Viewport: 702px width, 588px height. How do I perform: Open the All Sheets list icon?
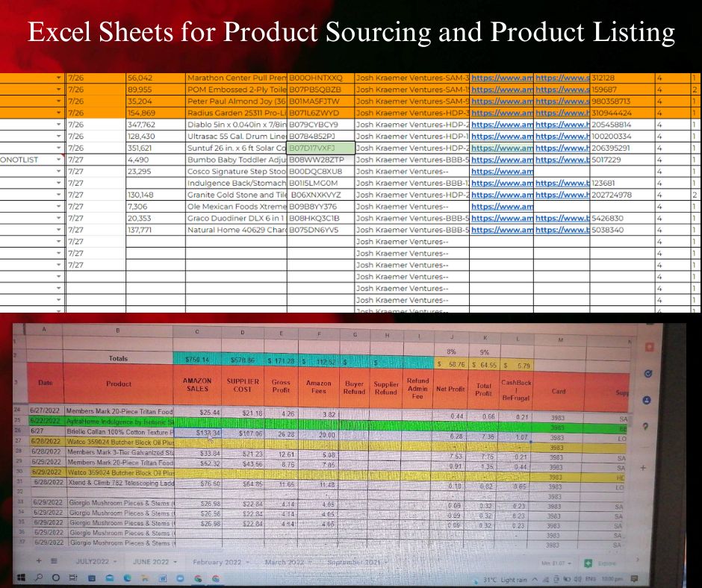[55, 560]
